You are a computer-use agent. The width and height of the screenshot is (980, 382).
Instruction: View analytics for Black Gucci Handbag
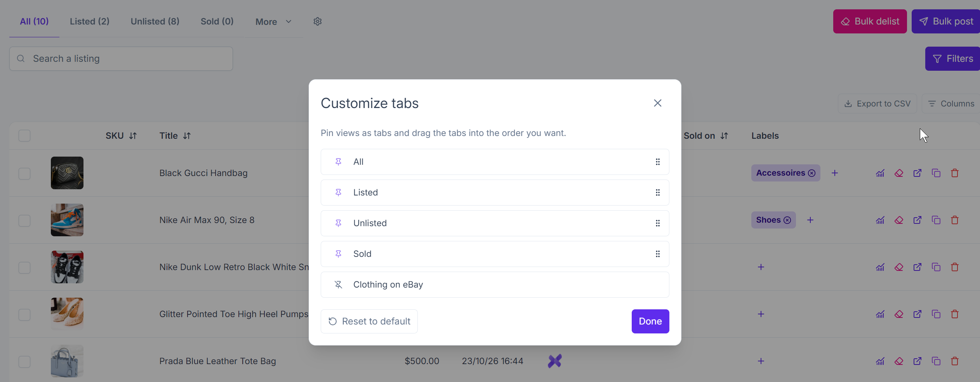(x=880, y=173)
